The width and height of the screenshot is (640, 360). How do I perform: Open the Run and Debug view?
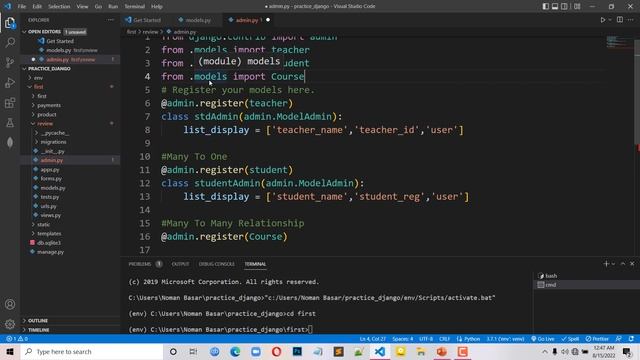click(10, 82)
